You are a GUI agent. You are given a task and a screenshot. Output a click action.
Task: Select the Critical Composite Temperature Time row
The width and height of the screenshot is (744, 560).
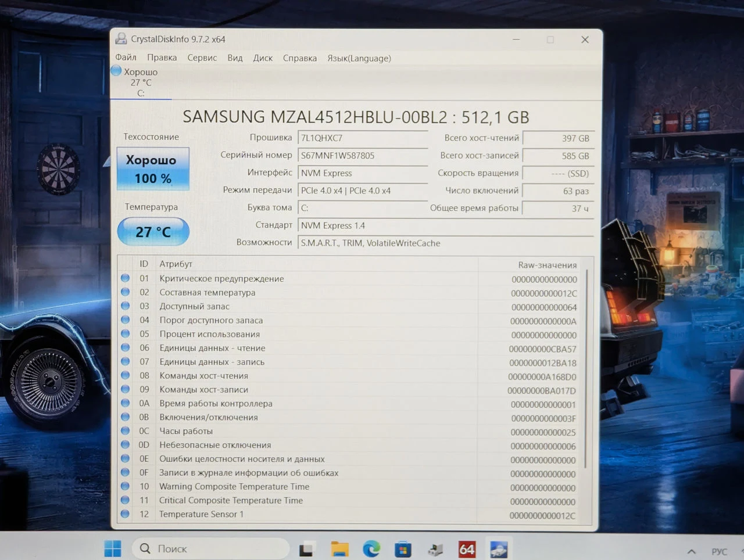coord(350,501)
